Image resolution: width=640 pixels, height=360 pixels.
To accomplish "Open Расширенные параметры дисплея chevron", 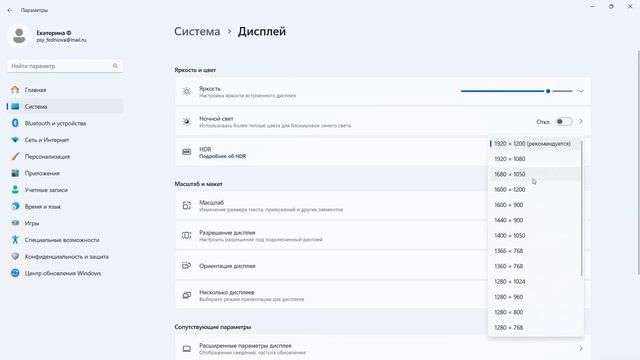I will [x=581, y=349].
